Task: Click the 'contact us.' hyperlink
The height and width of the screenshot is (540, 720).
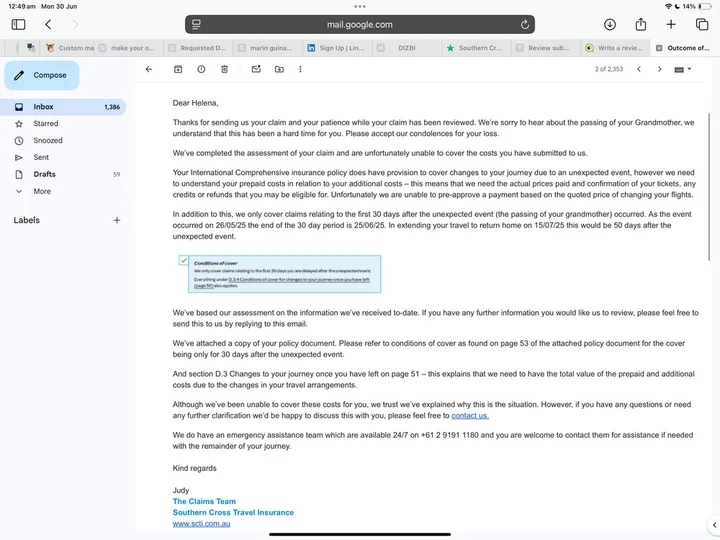Action: point(470,415)
